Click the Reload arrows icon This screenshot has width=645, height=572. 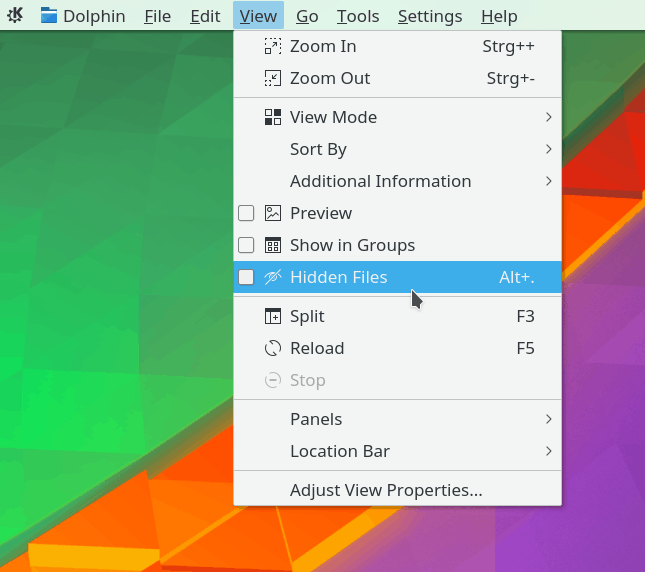pos(273,348)
